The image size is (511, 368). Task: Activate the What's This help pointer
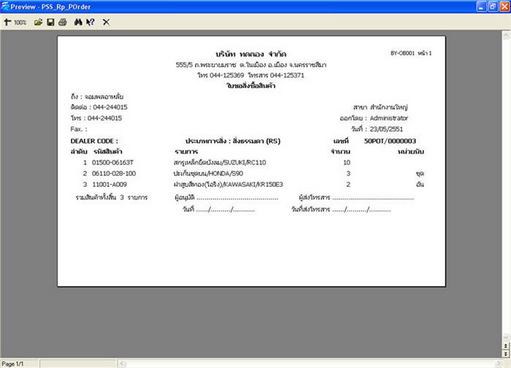point(90,22)
